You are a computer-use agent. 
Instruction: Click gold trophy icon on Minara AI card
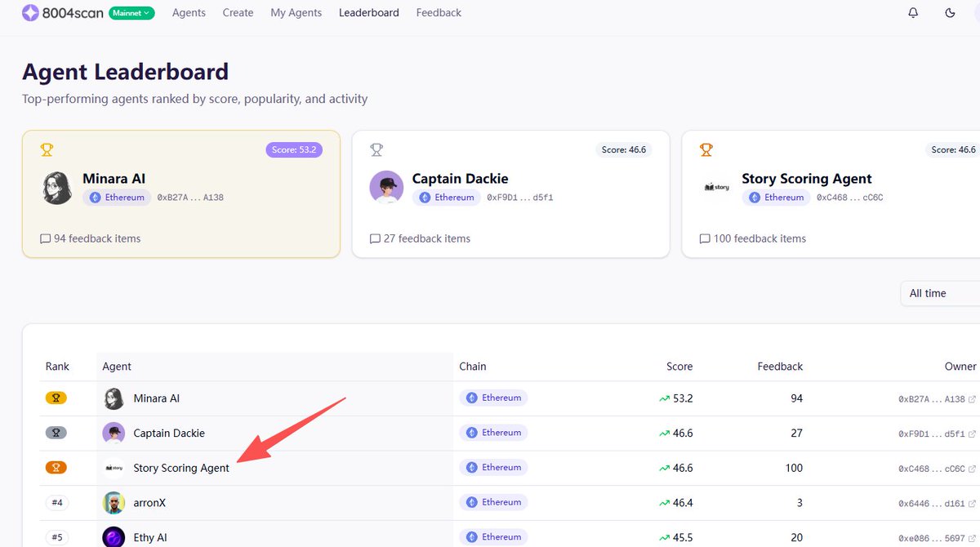click(x=47, y=149)
